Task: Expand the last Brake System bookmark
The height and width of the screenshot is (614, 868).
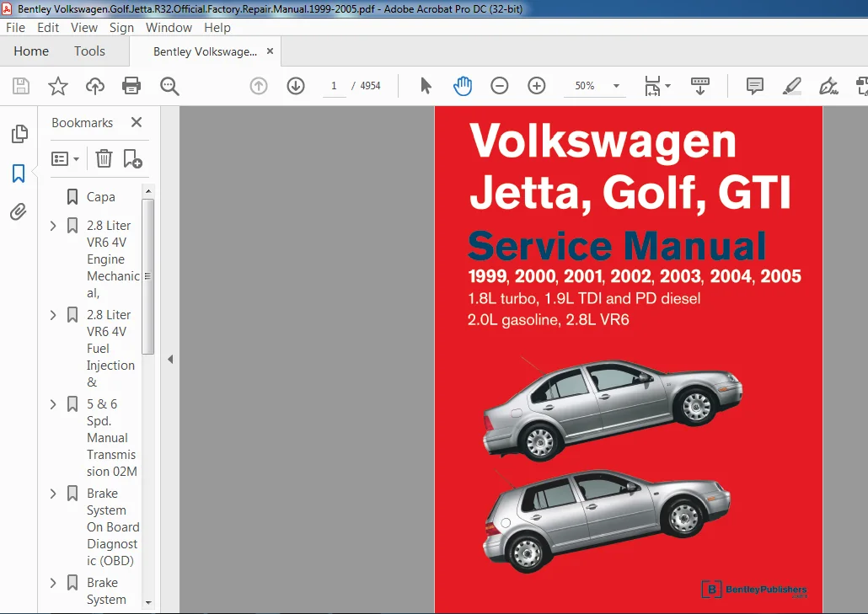Action: (x=53, y=583)
